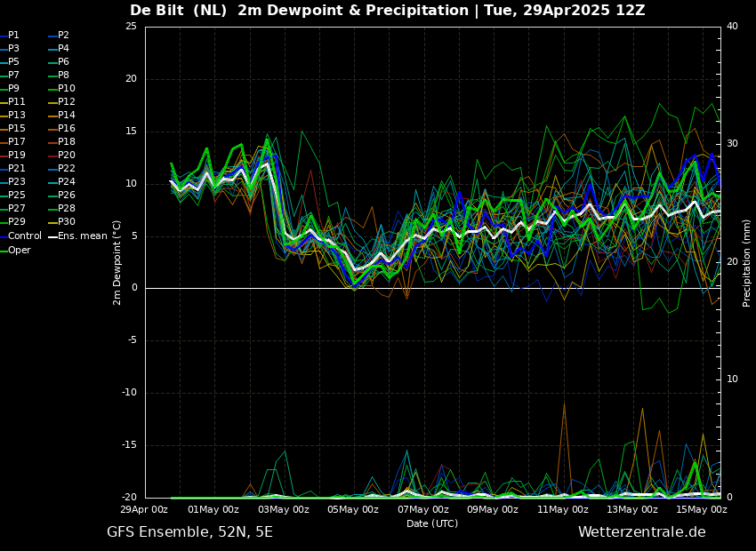The width and height of the screenshot is (756, 551).
Task: Select legend entry P26
Action: [x=62, y=195]
